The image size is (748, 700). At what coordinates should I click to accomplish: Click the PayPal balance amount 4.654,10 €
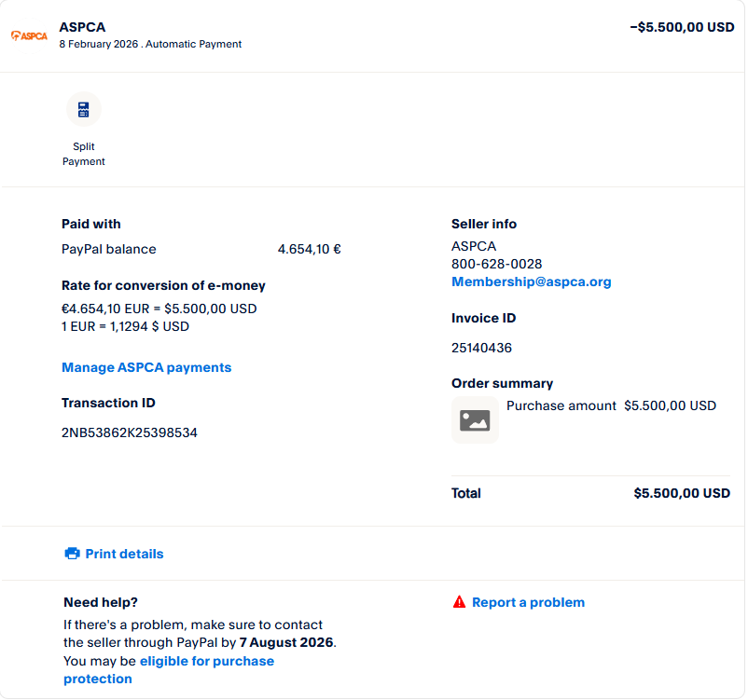pos(309,249)
